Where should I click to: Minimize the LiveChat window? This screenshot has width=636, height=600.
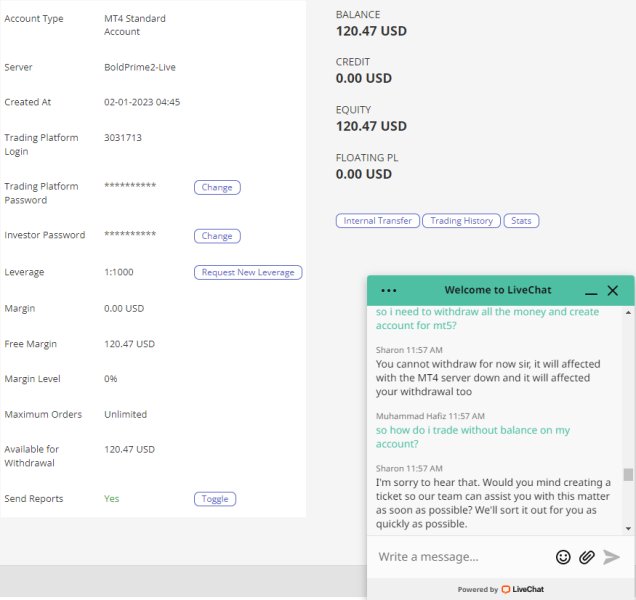point(591,291)
